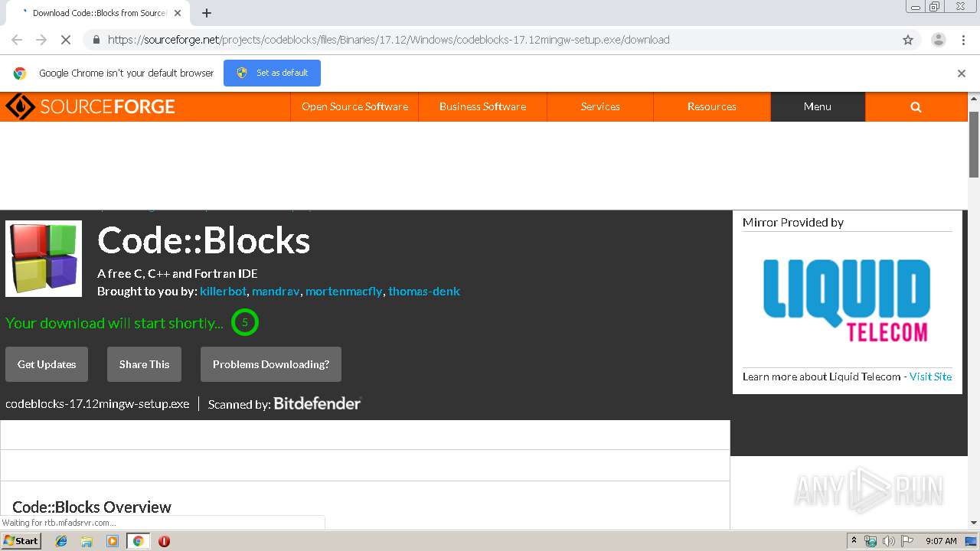
Task: Go forward to next page
Action: (x=41, y=40)
